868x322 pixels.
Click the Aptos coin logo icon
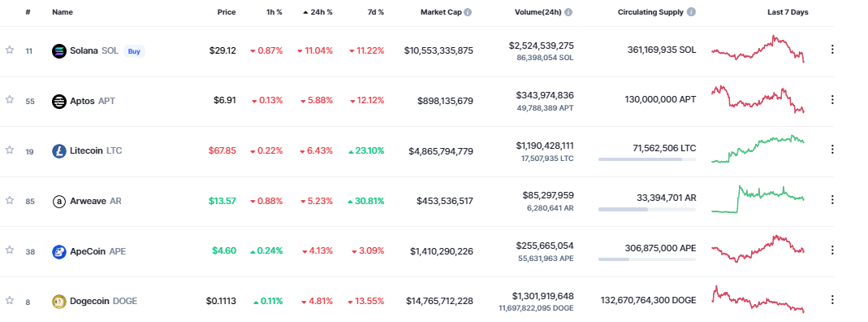tap(58, 102)
